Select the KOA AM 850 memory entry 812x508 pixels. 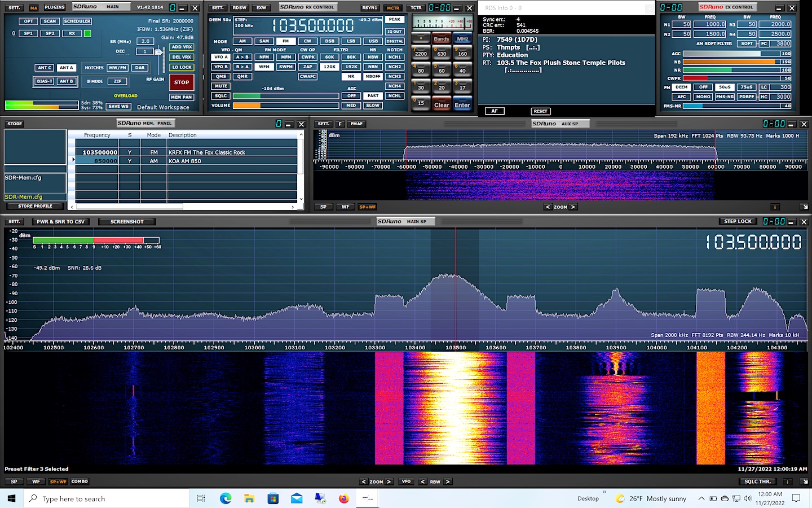(186, 160)
